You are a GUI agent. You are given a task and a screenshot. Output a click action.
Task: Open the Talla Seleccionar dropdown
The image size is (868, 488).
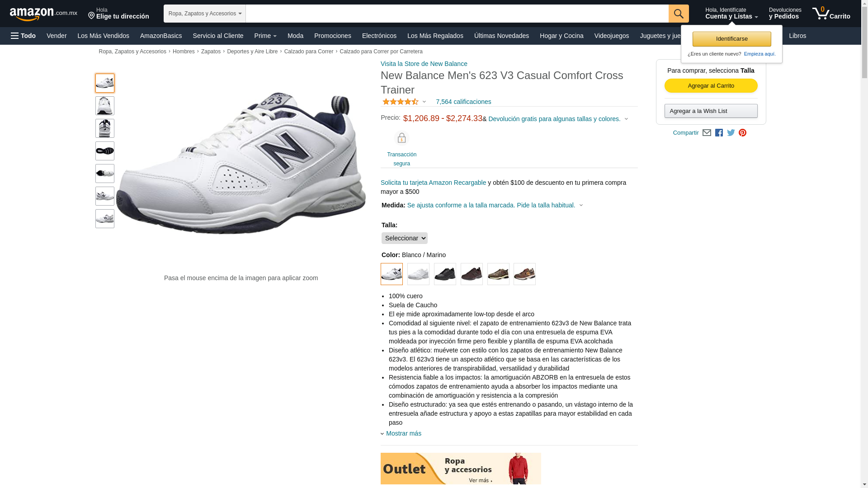(405, 238)
